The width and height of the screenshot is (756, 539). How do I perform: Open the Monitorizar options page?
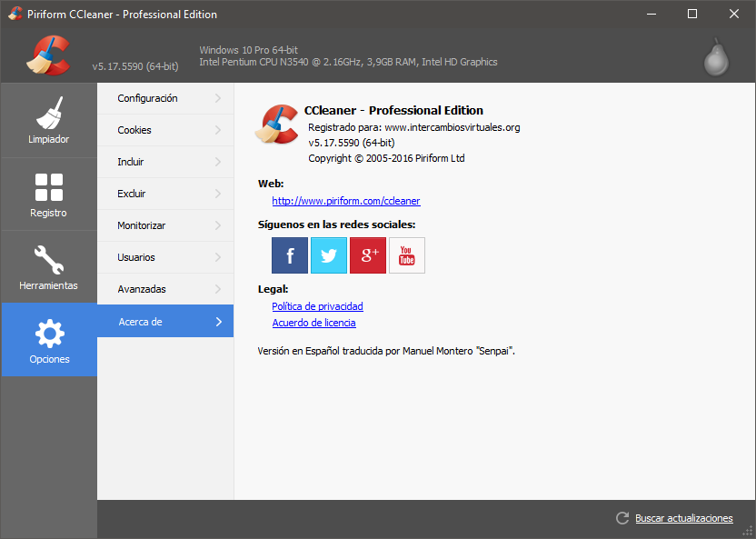(x=165, y=225)
